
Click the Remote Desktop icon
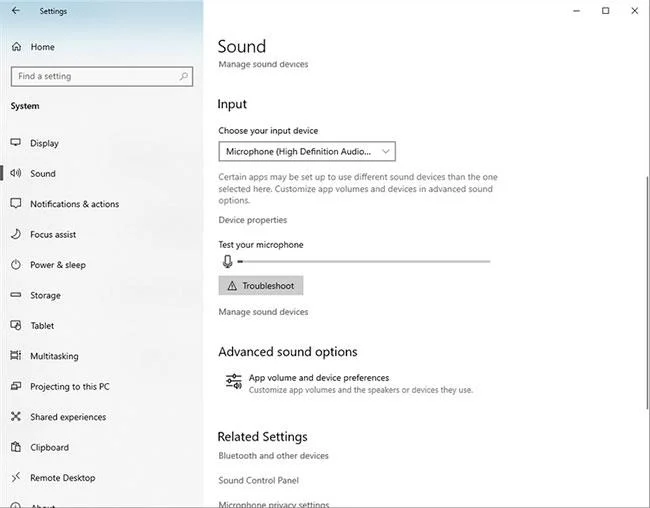16,477
